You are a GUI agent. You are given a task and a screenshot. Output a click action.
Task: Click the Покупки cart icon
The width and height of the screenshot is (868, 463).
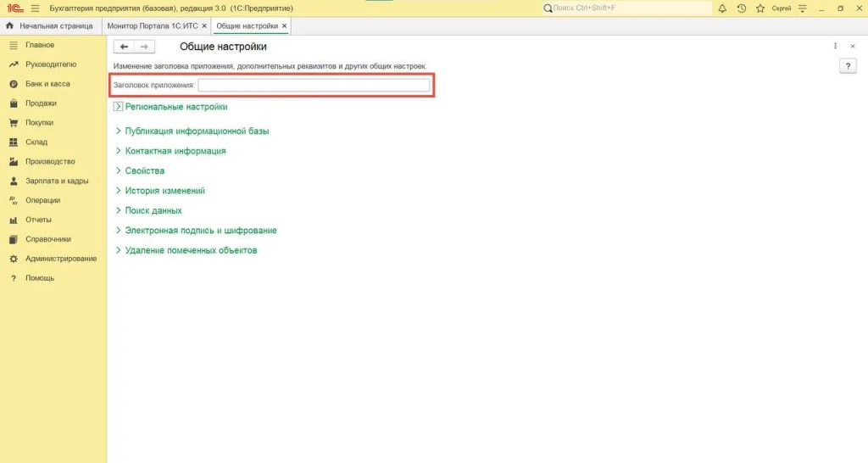point(14,122)
